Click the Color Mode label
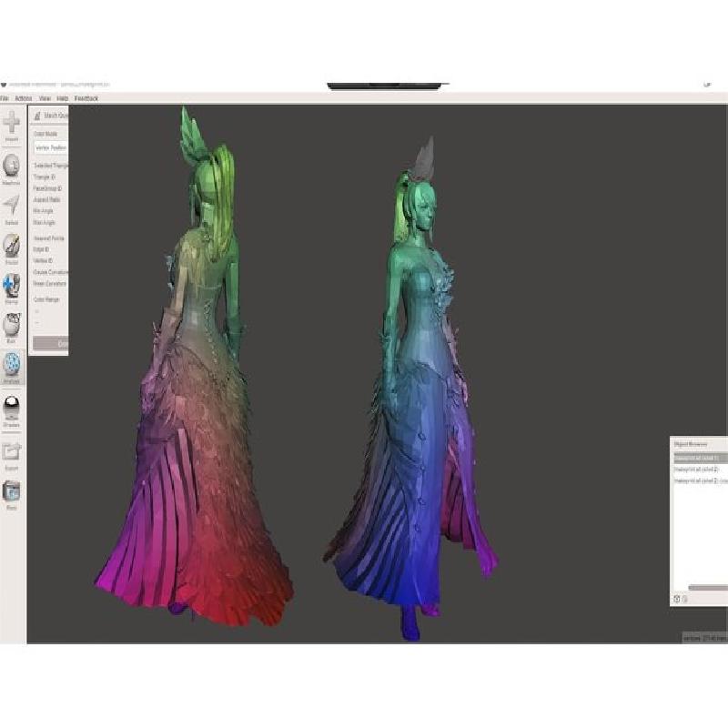 coord(45,134)
